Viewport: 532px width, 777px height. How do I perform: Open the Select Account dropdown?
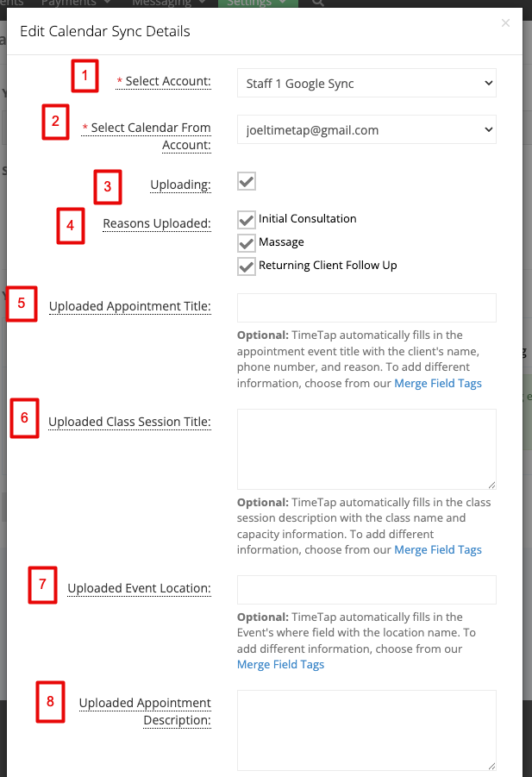[x=366, y=84]
